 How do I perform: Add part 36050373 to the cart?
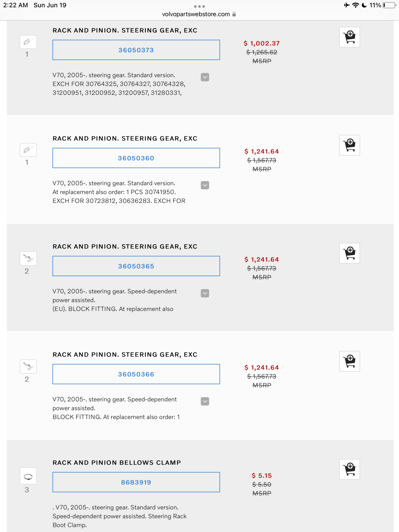[x=349, y=37]
